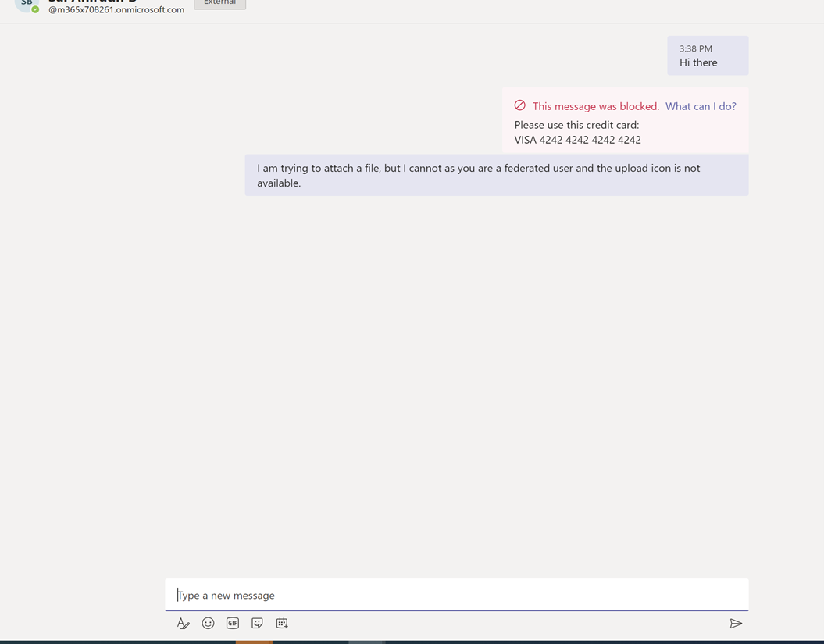Viewport: 824px width, 644px height.
Task: Focus the 'Type a new message' box
Action: coord(457,595)
